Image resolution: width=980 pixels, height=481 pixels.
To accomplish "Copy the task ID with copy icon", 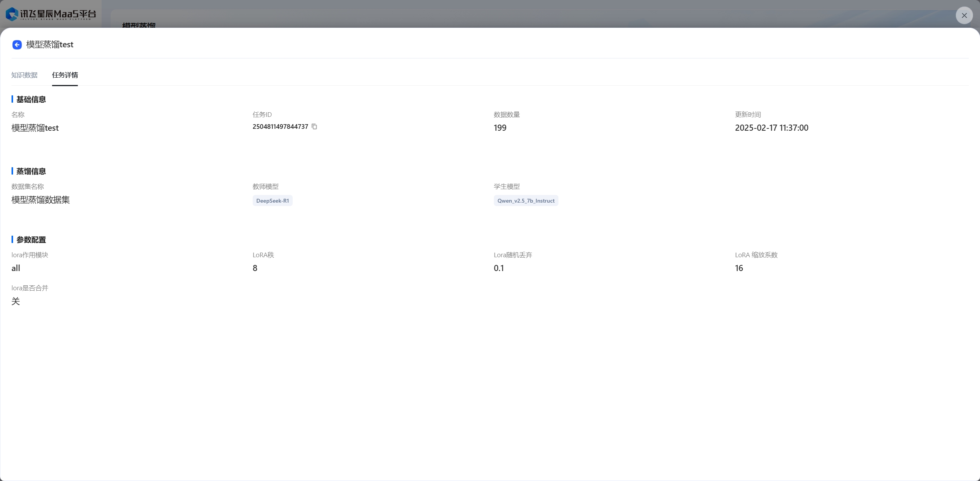I will 314,126.
